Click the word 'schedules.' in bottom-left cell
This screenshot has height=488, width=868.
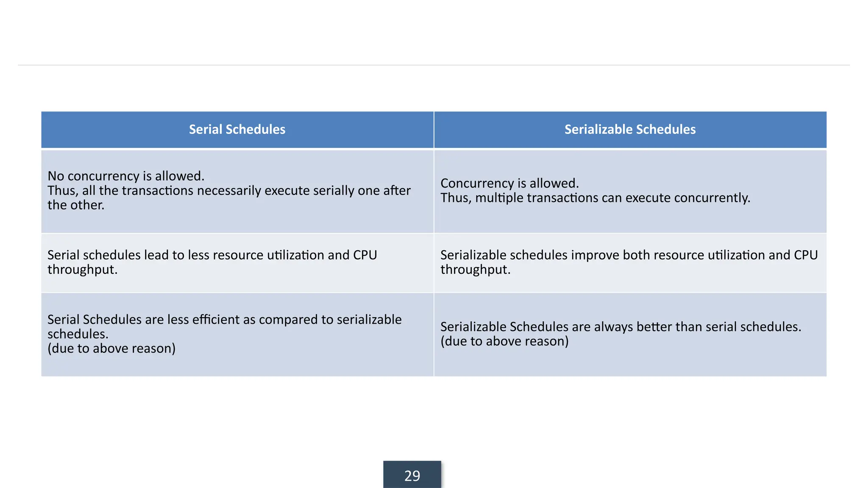tap(78, 334)
